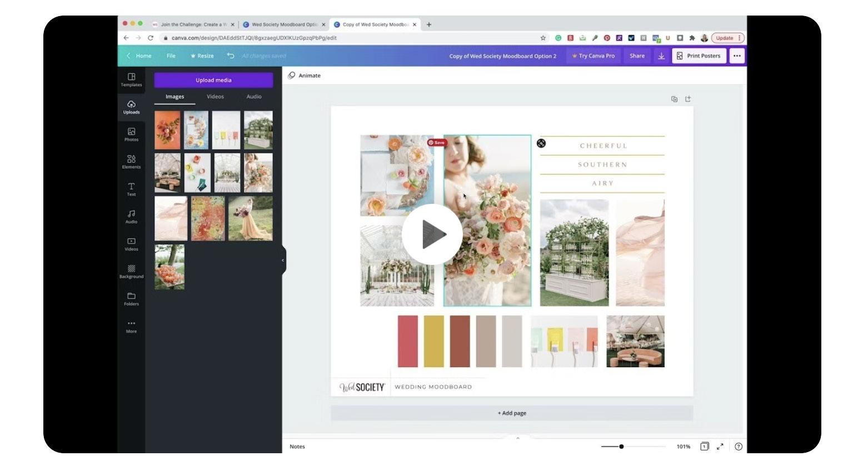The width and height of the screenshot is (868, 471).
Task: Go to Canva Home
Action: pos(139,56)
